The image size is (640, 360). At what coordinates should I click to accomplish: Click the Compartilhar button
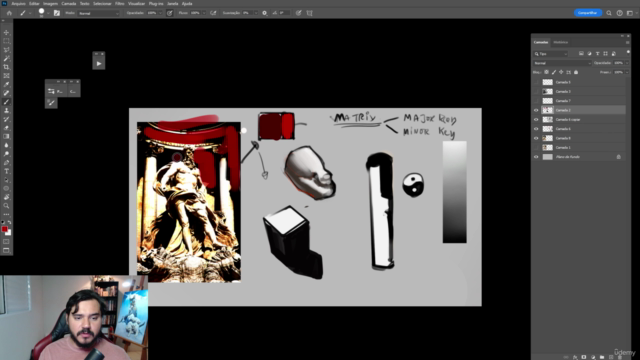pos(588,13)
